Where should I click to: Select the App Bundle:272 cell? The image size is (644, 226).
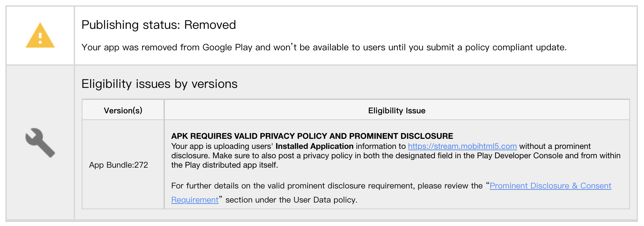pyautogui.click(x=118, y=165)
